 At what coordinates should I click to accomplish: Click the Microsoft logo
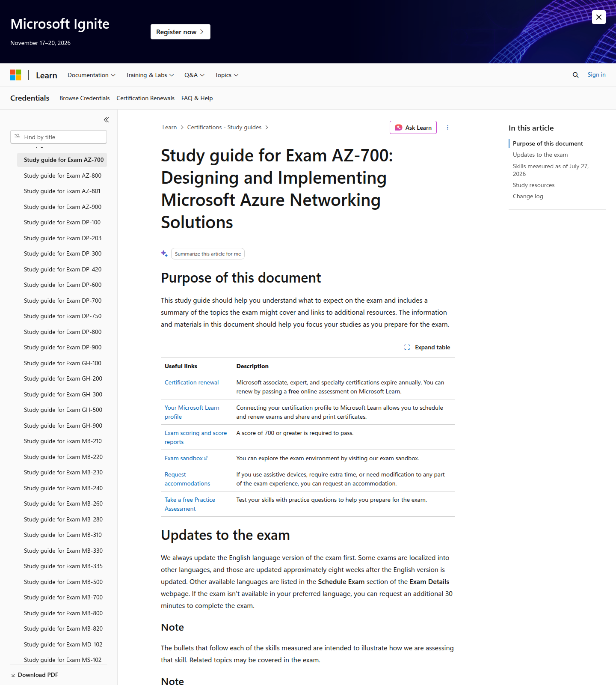pos(16,75)
